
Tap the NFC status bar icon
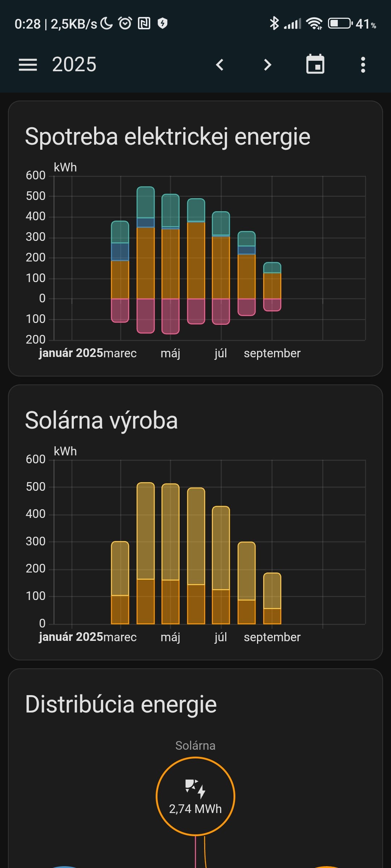pos(144,24)
